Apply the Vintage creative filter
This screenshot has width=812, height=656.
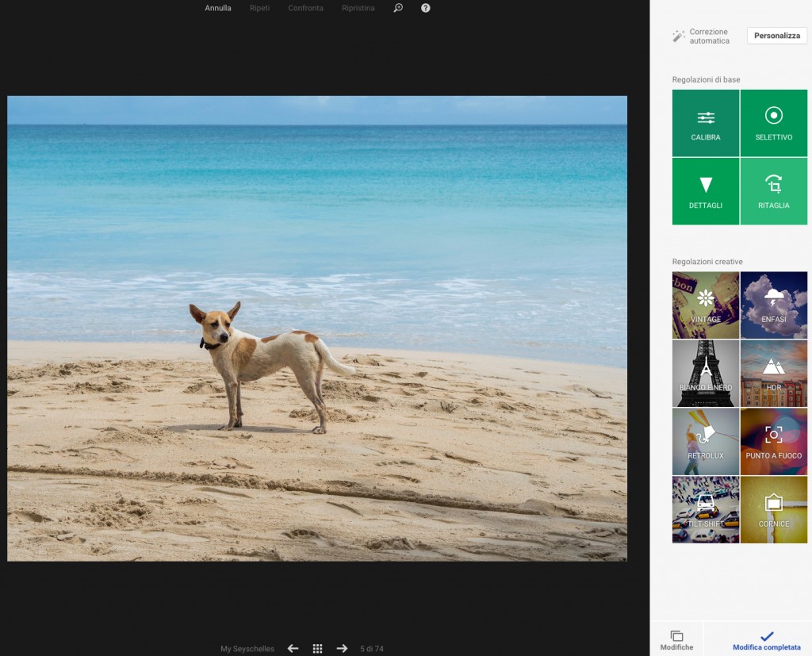[705, 305]
